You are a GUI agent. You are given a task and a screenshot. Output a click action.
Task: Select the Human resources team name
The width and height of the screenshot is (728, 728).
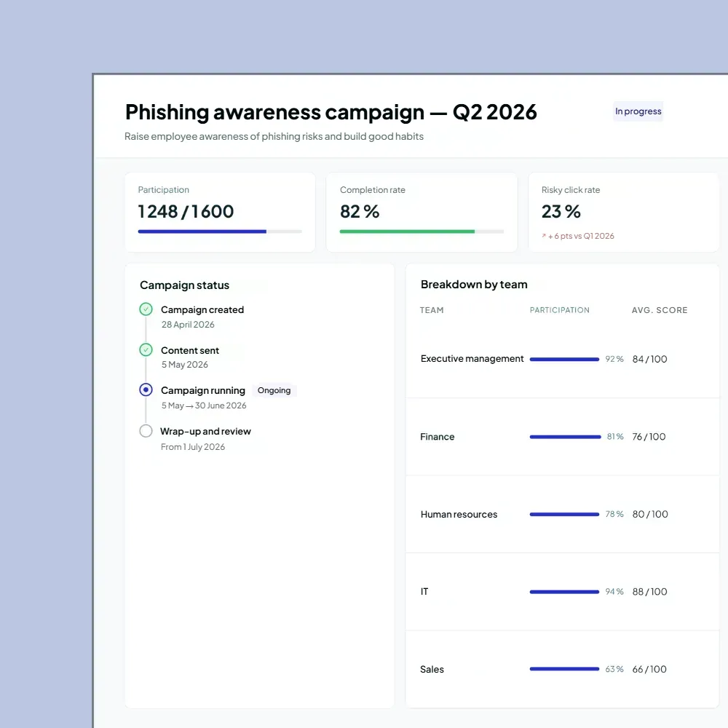[x=459, y=515]
